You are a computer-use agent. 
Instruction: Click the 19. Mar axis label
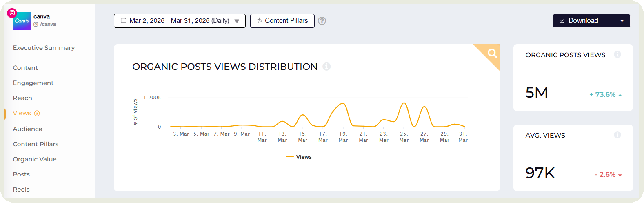coord(343,137)
